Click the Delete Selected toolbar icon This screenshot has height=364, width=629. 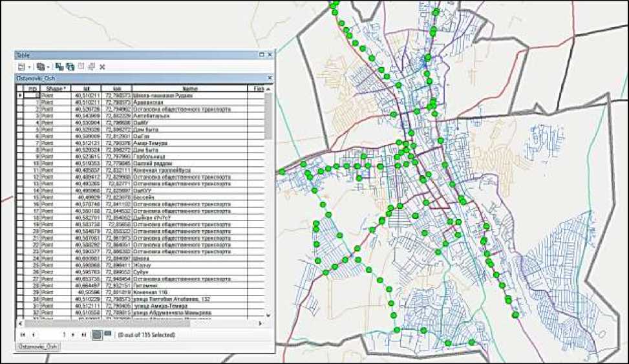102,67
